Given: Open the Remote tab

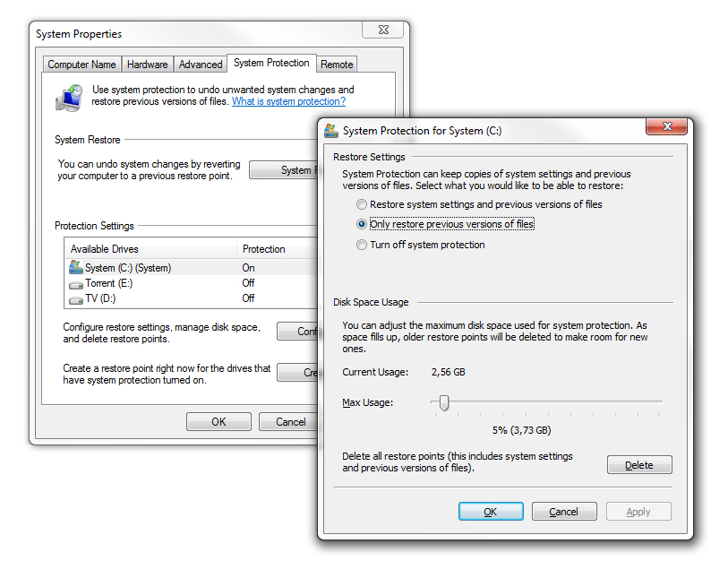Looking at the screenshot, I should pyautogui.click(x=337, y=65).
